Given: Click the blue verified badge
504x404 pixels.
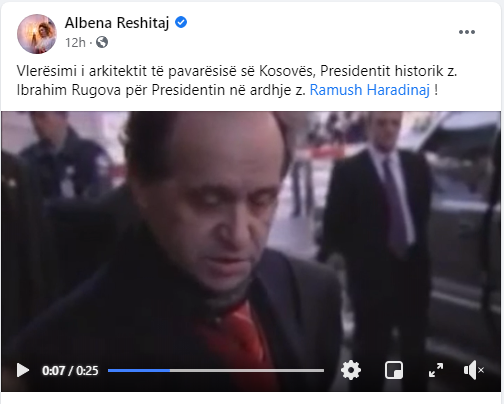Looking at the screenshot, I should 181,22.
